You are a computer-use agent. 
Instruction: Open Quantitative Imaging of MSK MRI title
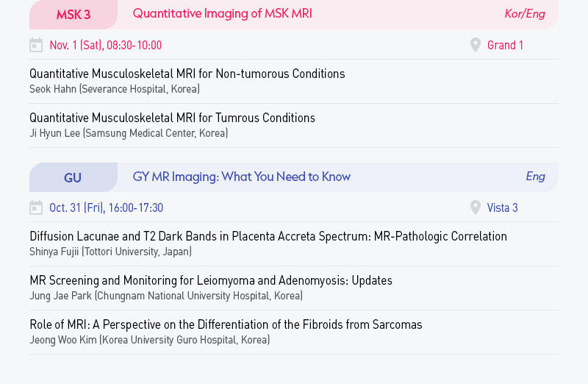222,13
